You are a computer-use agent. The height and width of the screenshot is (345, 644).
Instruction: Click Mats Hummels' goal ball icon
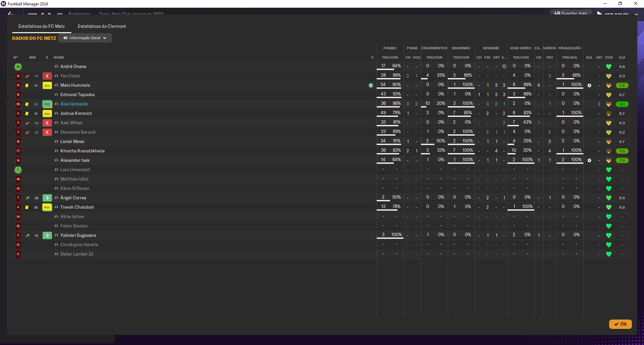coord(589,85)
